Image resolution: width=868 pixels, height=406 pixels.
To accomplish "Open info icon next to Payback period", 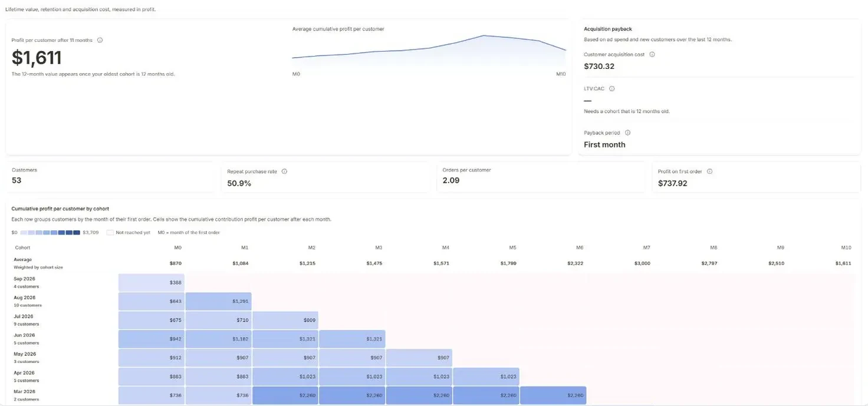I will pos(627,133).
